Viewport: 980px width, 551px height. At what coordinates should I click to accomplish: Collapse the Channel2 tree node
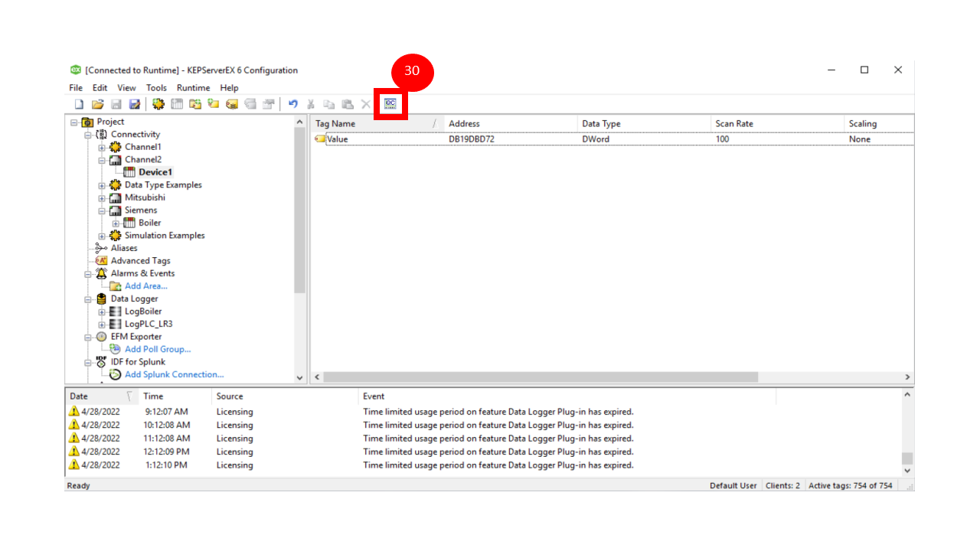[x=102, y=160]
